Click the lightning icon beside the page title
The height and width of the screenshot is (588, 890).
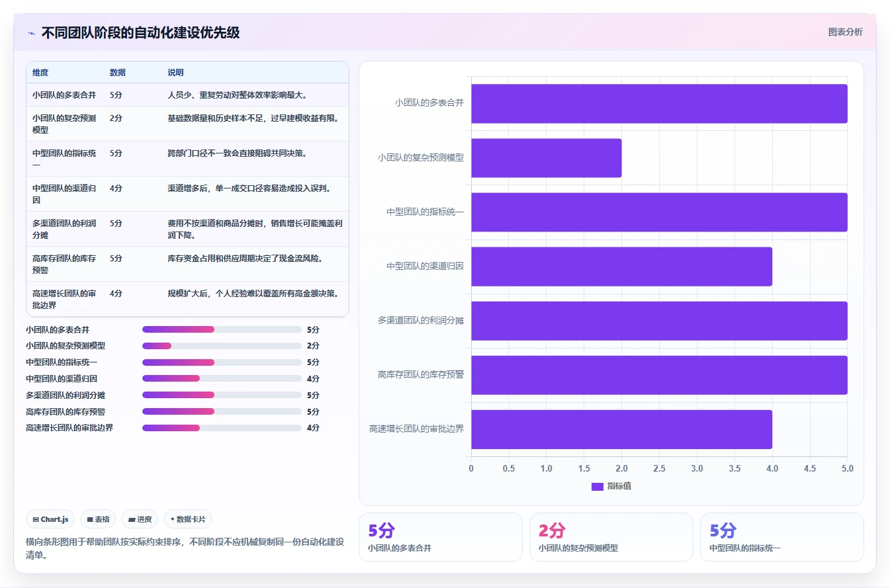(31, 33)
